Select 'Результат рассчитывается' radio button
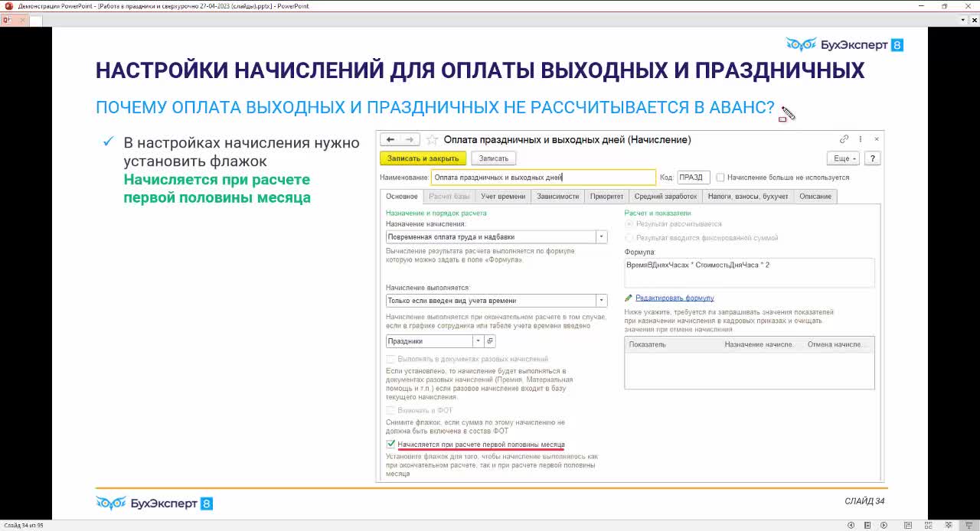The height and width of the screenshot is (531, 980). pos(630,224)
